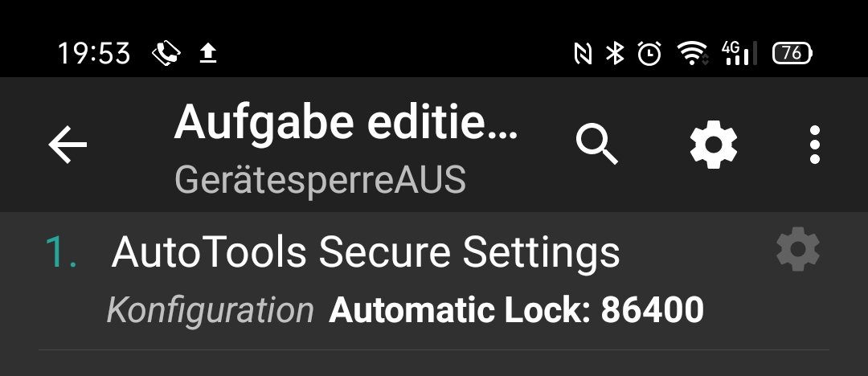Open Automatic Lock: 86400 configuration text
The width and height of the screenshot is (868, 376).
click(516, 309)
